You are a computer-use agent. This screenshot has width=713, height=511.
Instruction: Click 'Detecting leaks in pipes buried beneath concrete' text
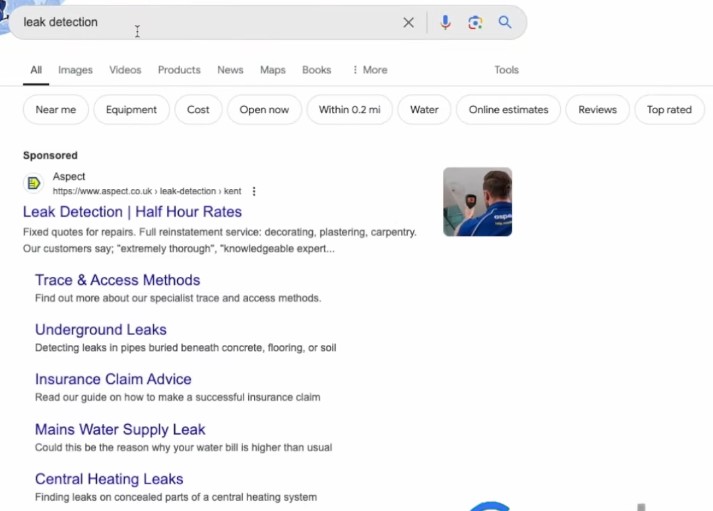coord(186,348)
